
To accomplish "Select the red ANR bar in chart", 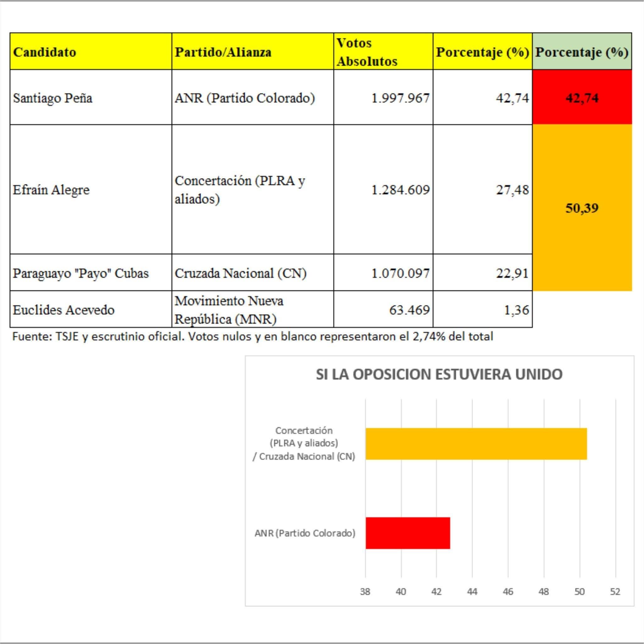I will (x=407, y=533).
